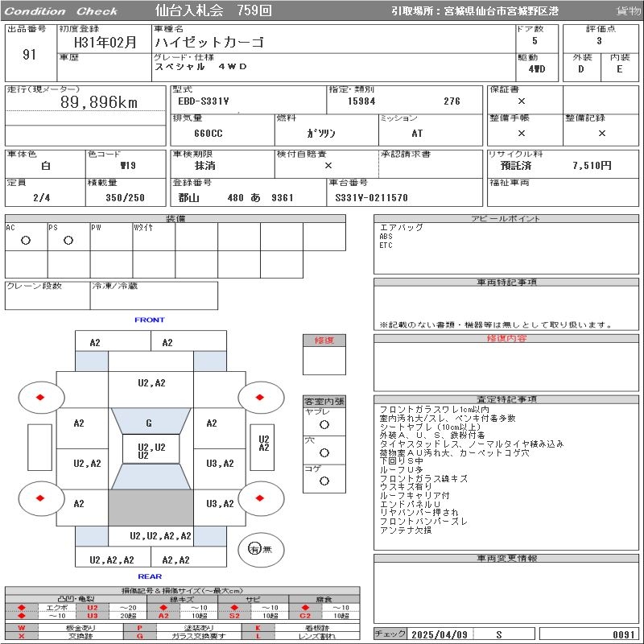Screen dimensions: 644x644
Task: Click the exterior grade D
Action: point(580,69)
